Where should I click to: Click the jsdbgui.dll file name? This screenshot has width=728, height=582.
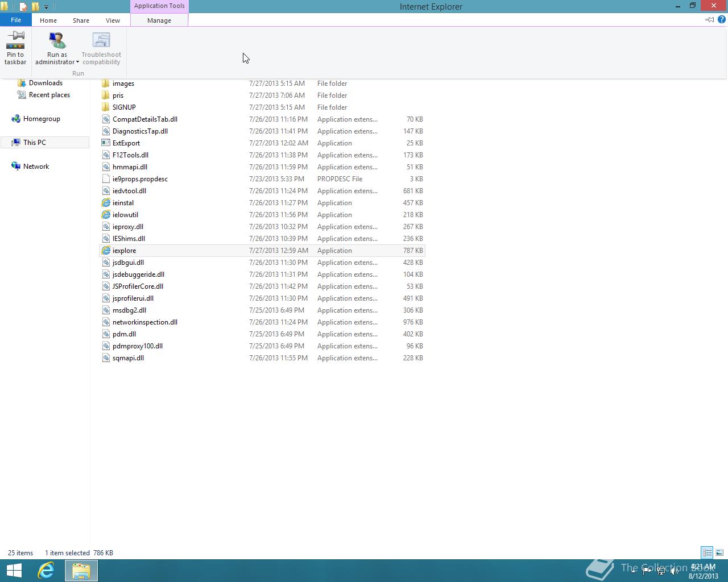click(x=128, y=263)
